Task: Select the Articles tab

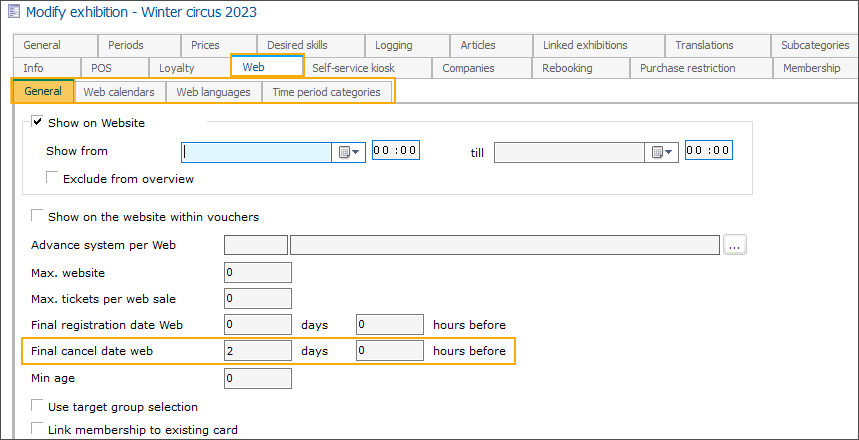Action: point(491,45)
